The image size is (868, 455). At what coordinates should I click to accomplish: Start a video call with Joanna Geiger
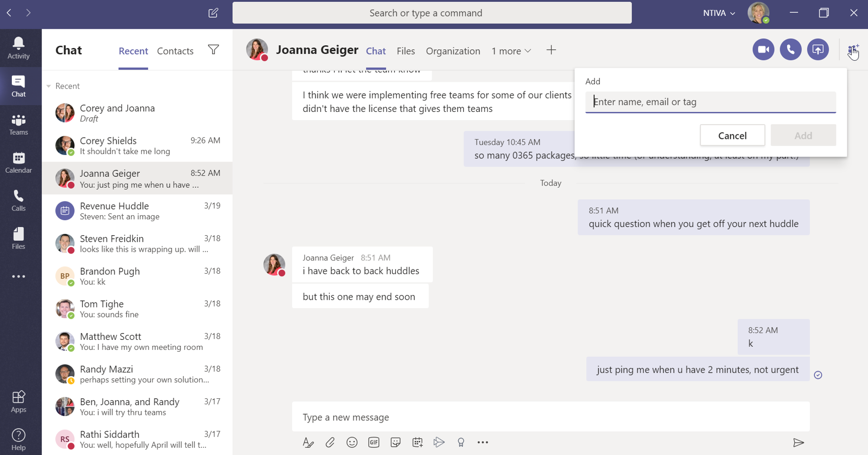click(x=763, y=49)
